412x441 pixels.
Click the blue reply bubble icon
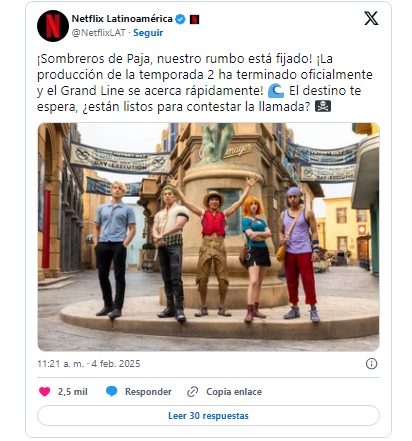[111, 391]
